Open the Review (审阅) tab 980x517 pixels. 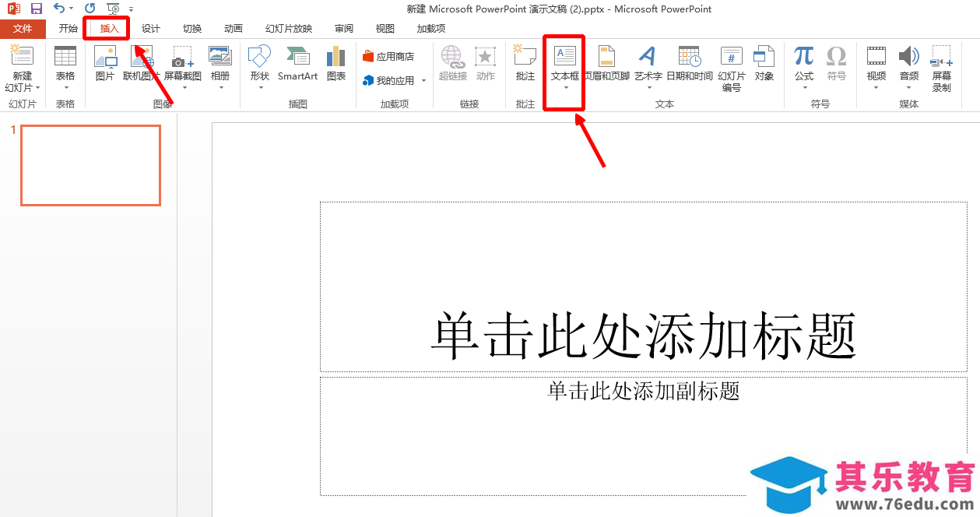click(344, 29)
